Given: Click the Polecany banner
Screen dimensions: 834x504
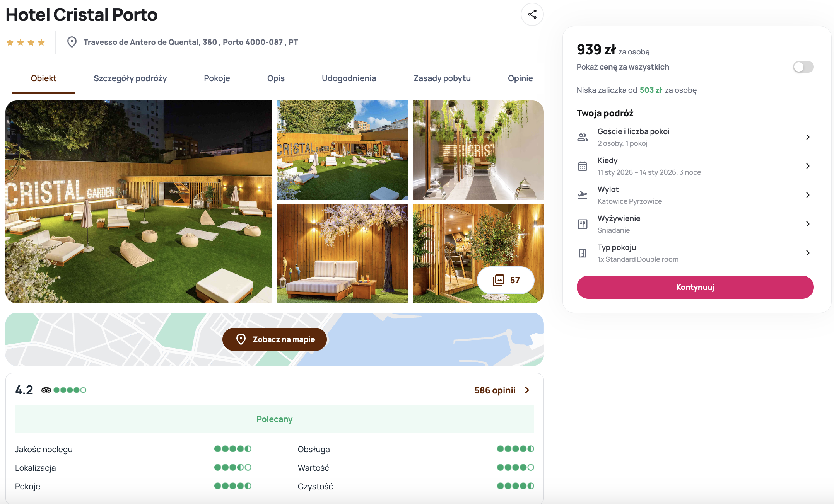Looking at the screenshot, I should tap(275, 419).
